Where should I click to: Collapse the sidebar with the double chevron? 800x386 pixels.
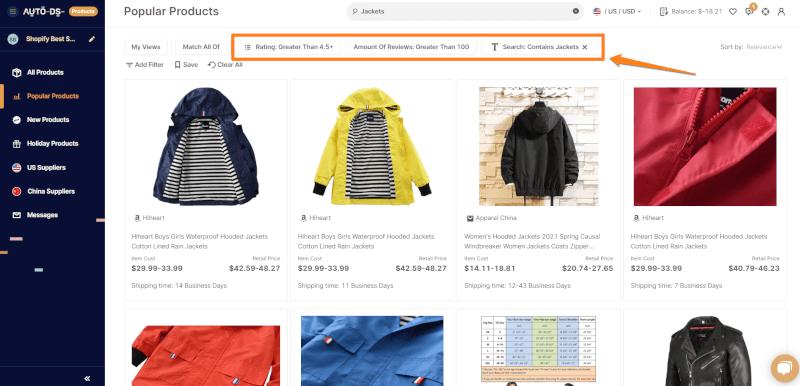(x=87, y=378)
